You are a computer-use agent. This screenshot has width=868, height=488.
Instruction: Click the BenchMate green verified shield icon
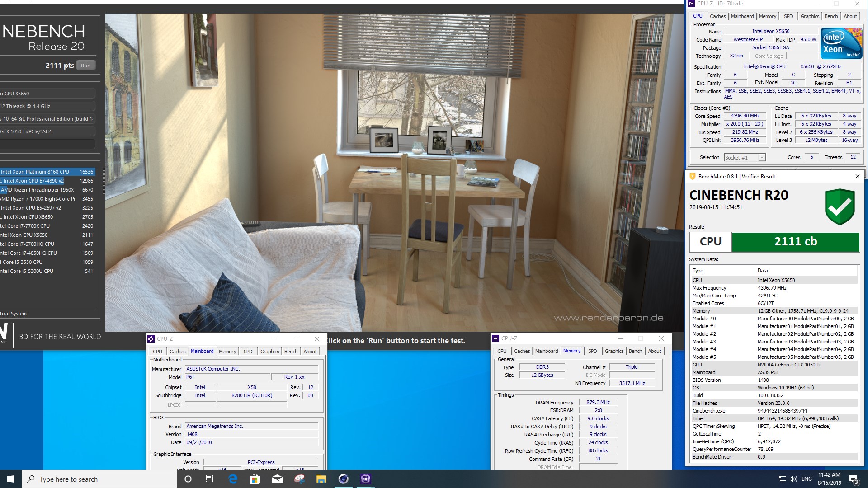840,207
